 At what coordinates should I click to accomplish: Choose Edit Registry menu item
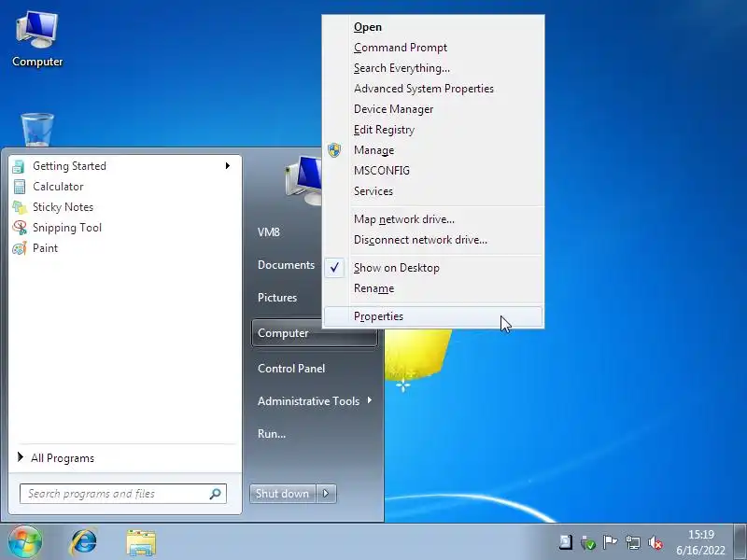coord(433,130)
